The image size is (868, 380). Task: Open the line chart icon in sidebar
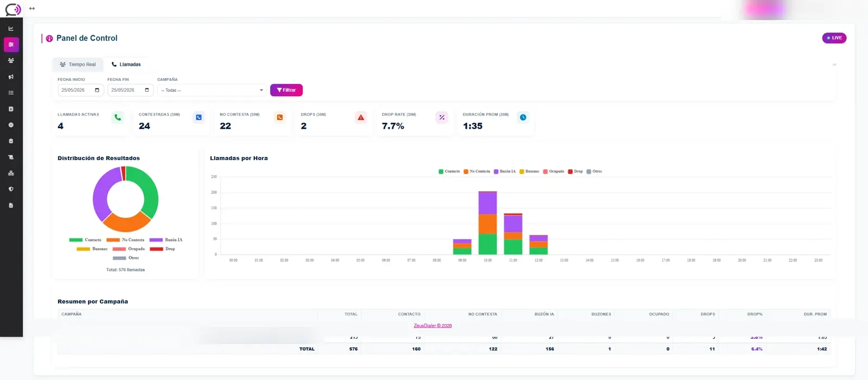[x=11, y=28]
